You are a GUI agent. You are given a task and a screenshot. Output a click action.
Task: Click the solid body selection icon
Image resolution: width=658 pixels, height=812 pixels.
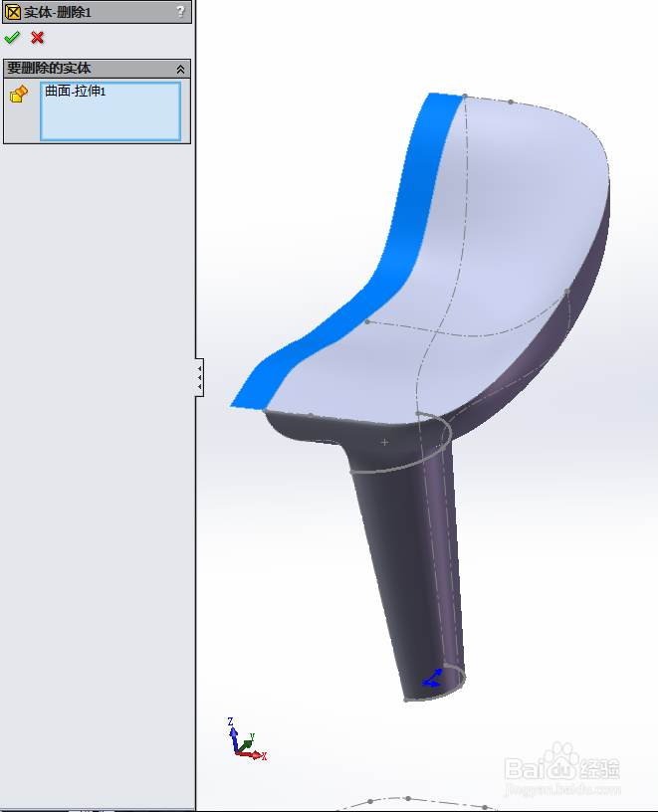pos(19,94)
